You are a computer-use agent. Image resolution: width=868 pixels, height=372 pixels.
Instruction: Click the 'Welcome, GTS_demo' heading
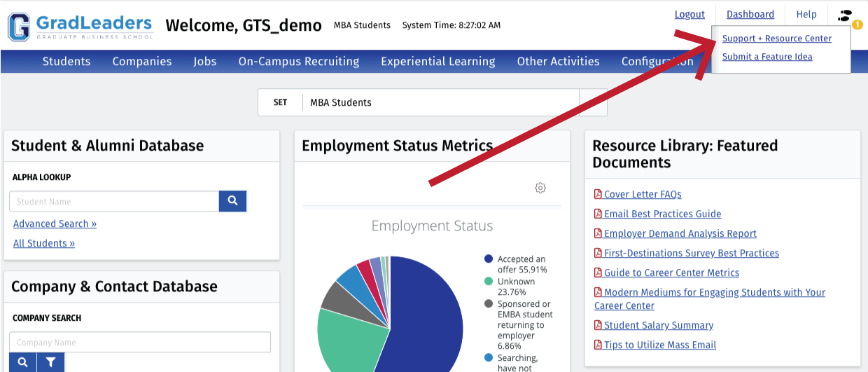(x=244, y=26)
